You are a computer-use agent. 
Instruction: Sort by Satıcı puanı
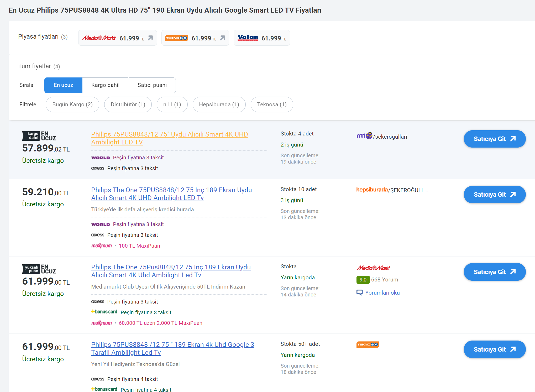tap(152, 85)
